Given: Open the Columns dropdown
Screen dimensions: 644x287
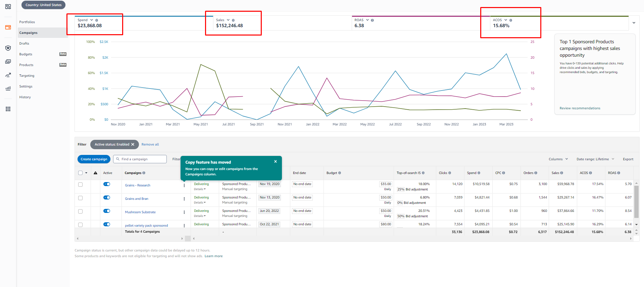Looking at the screenshot, I should [x=558, y=159].
